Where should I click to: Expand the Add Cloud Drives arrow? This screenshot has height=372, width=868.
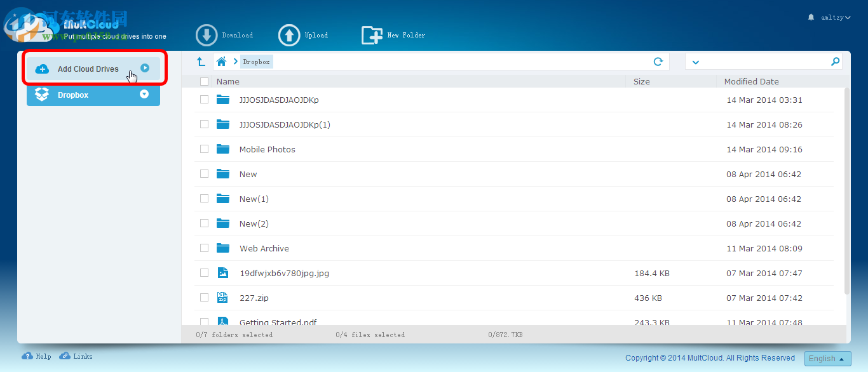[146, 69]
